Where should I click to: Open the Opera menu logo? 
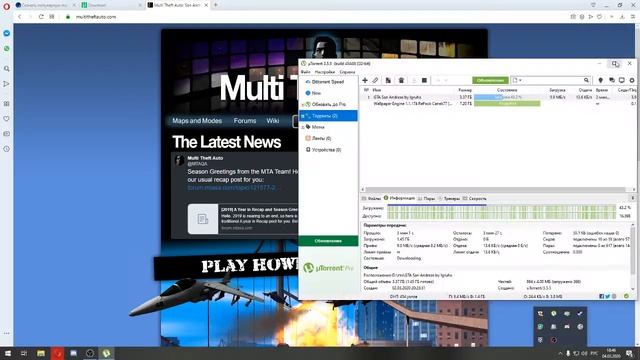pos(6,6)
